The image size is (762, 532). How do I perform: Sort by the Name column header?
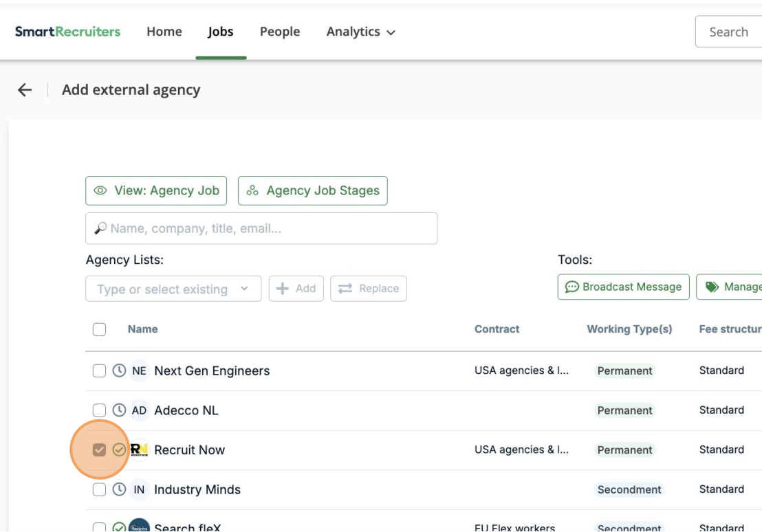(x=142, y=329)
